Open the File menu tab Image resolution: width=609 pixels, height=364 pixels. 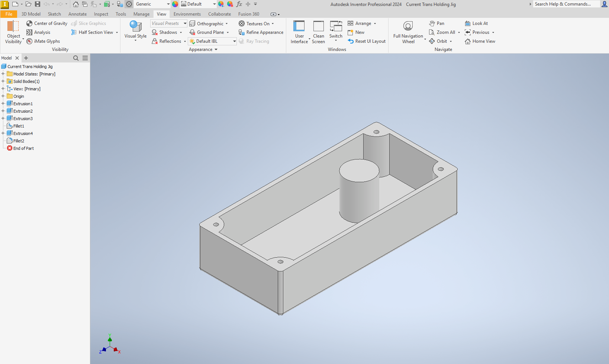coord(9,14)
